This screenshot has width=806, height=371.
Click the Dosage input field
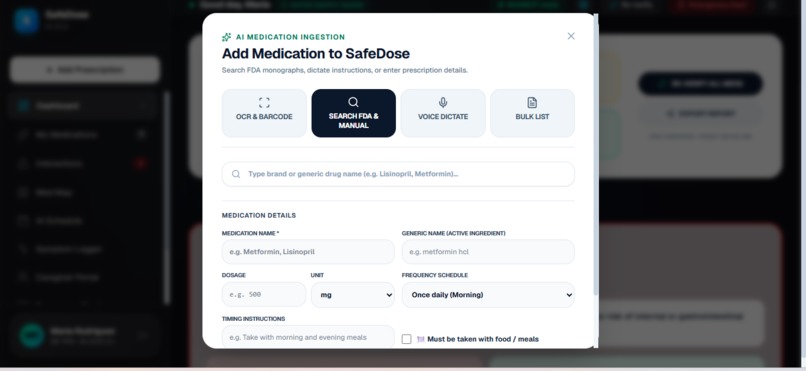pyautogui.click(x=264, y=294)
